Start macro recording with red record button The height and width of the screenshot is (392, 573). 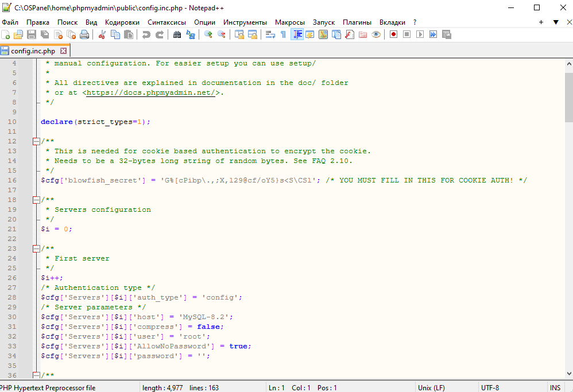(393, 34)
